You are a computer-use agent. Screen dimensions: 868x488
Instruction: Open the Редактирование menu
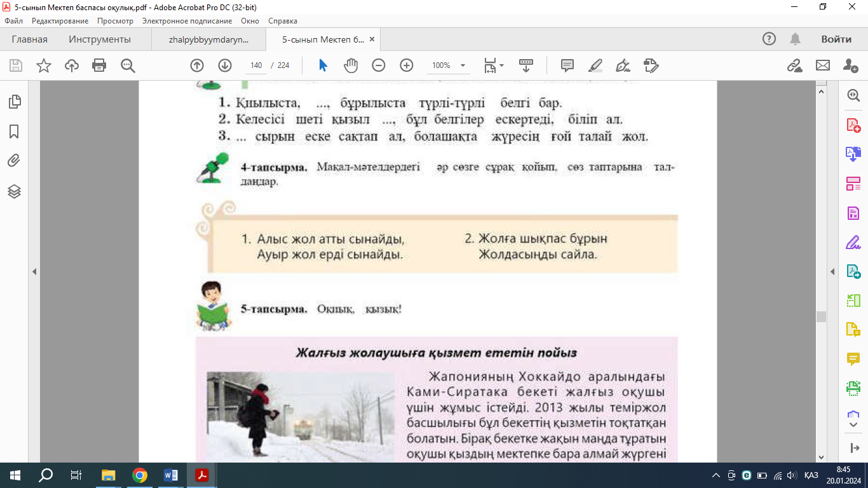coord(60,21)
